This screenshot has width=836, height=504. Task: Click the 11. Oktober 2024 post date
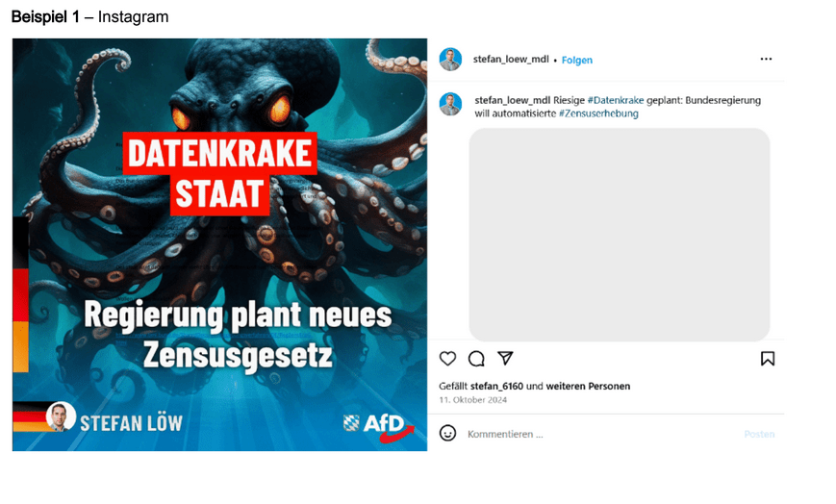pos(473,400)
